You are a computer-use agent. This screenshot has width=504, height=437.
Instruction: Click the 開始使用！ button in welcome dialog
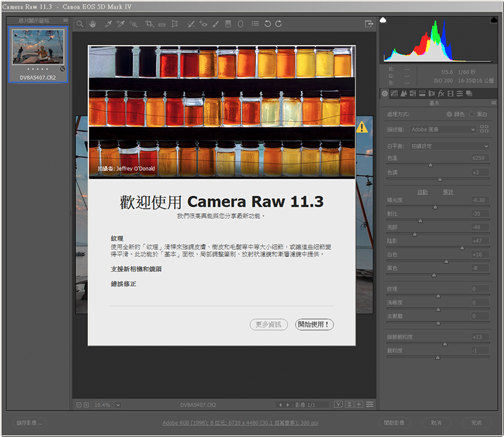[x=315, y=324]
